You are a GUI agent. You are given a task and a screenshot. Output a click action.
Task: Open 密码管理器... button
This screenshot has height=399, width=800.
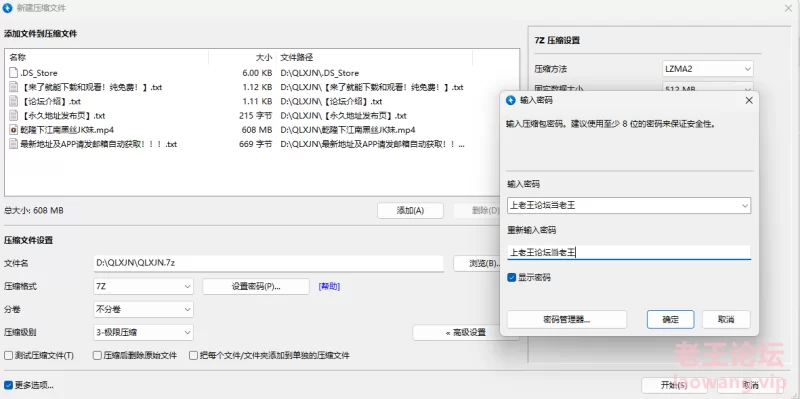pyautogui.click(x=567, y=319)
